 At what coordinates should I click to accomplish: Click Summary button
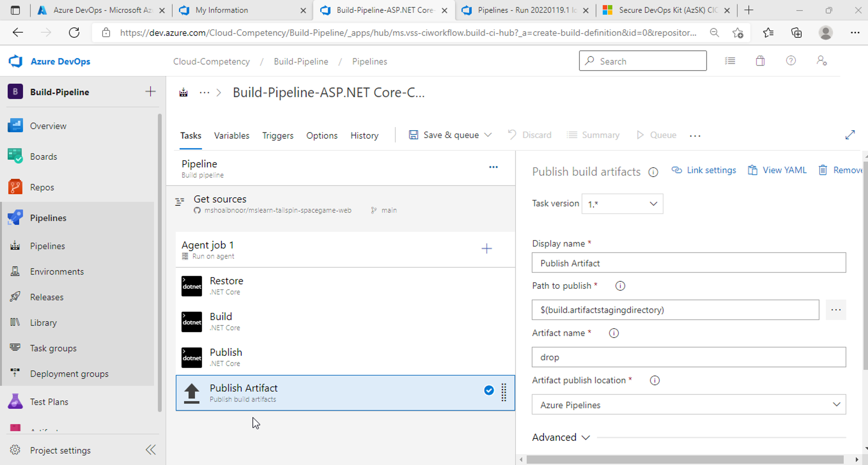pos(593,135)
